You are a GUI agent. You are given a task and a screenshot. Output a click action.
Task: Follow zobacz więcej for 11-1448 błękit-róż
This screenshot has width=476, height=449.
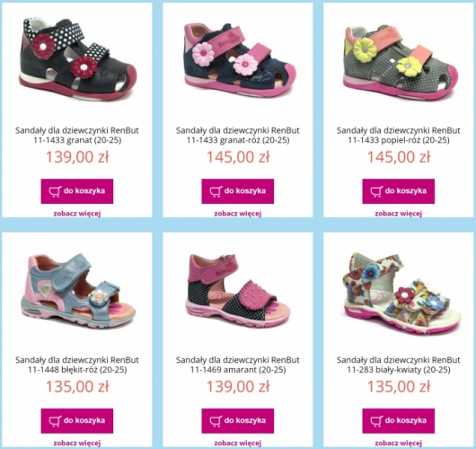(x=77, y=443)
